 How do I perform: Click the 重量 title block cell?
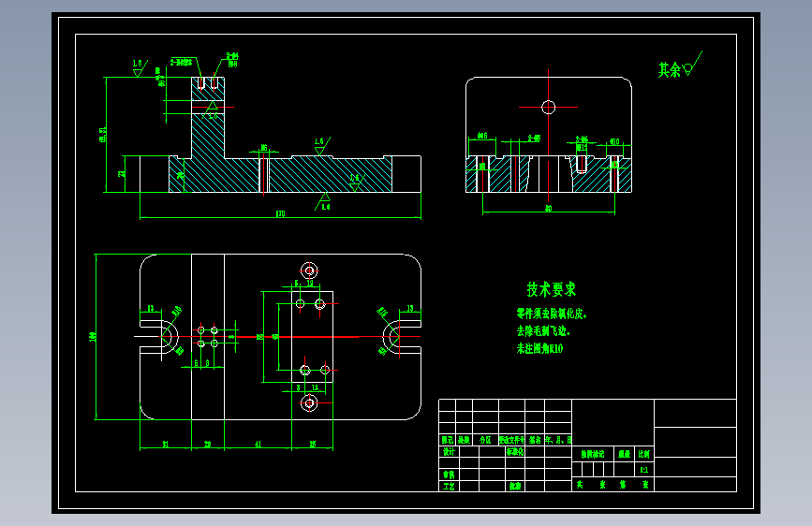[x=625, y=454]
